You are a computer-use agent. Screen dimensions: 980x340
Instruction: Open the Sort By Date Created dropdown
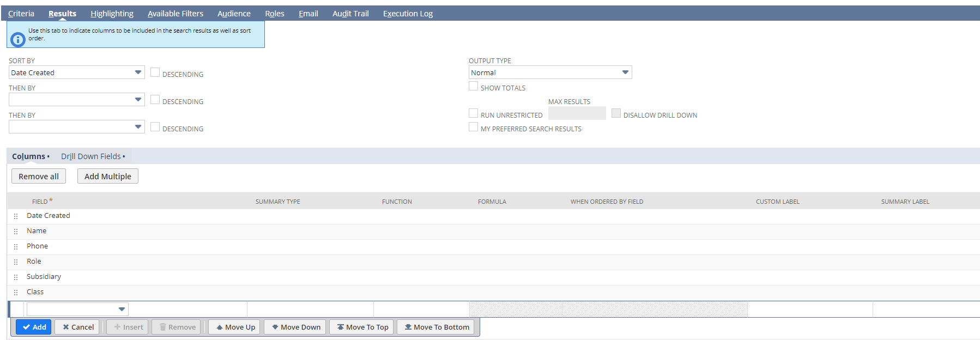click(76, 72)
